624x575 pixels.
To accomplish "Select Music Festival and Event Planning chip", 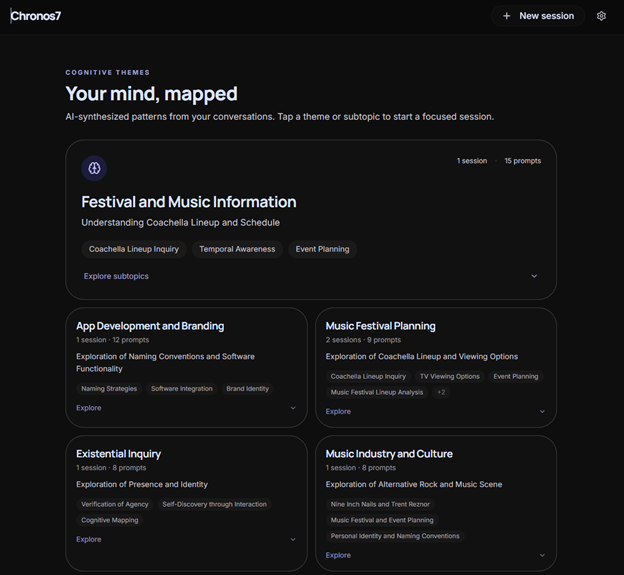I will [382, 520].
